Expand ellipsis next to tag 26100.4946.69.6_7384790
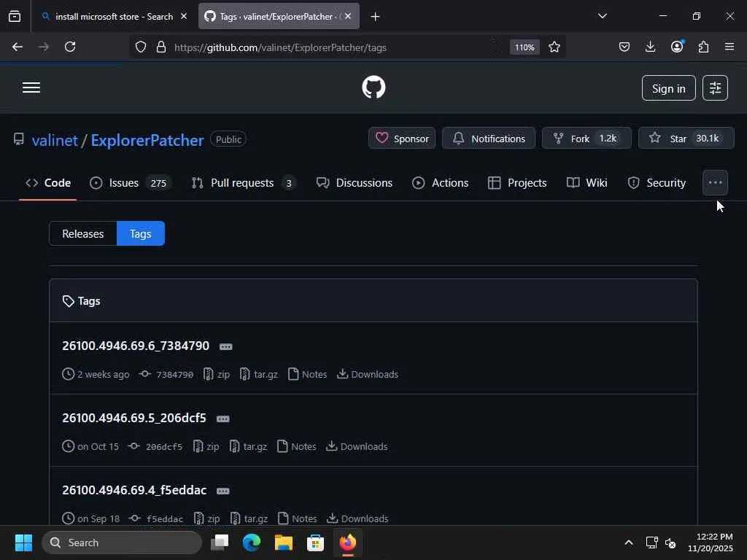Viewport: 747px width, 560px height. (x=226, y=346)
